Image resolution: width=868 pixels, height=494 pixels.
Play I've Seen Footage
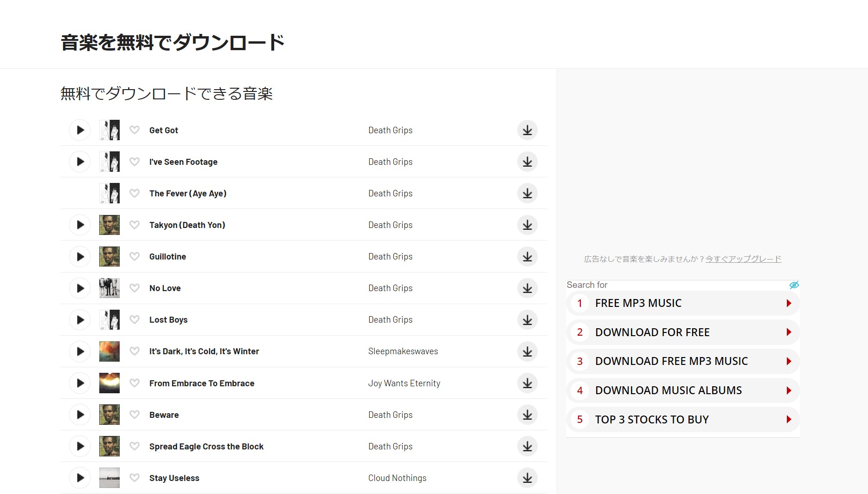[80, 162]
